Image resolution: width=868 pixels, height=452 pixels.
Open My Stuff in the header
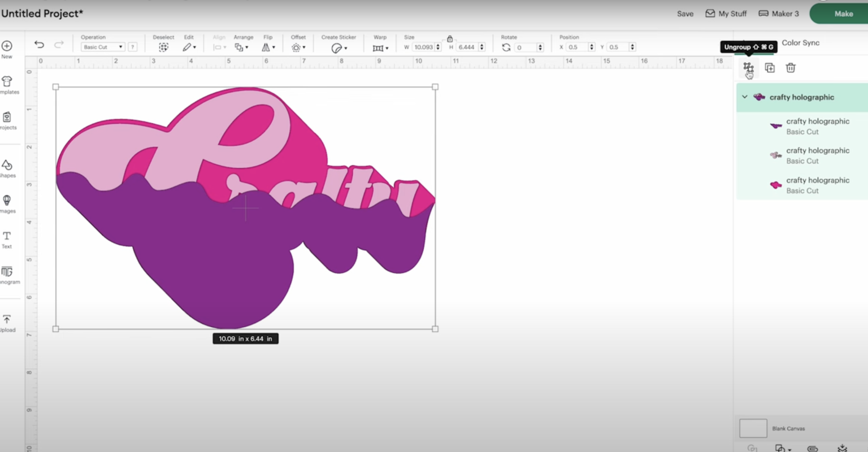726,14
